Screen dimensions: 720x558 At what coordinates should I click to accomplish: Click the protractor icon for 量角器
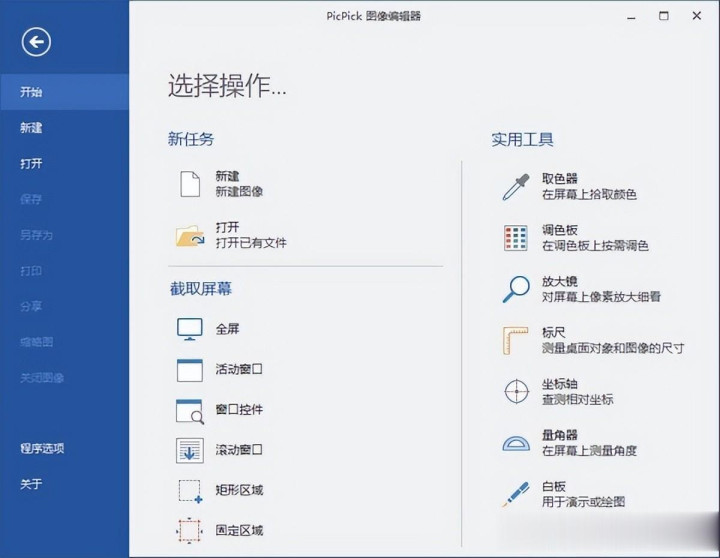pyautogui.click(x=516, y=443)
